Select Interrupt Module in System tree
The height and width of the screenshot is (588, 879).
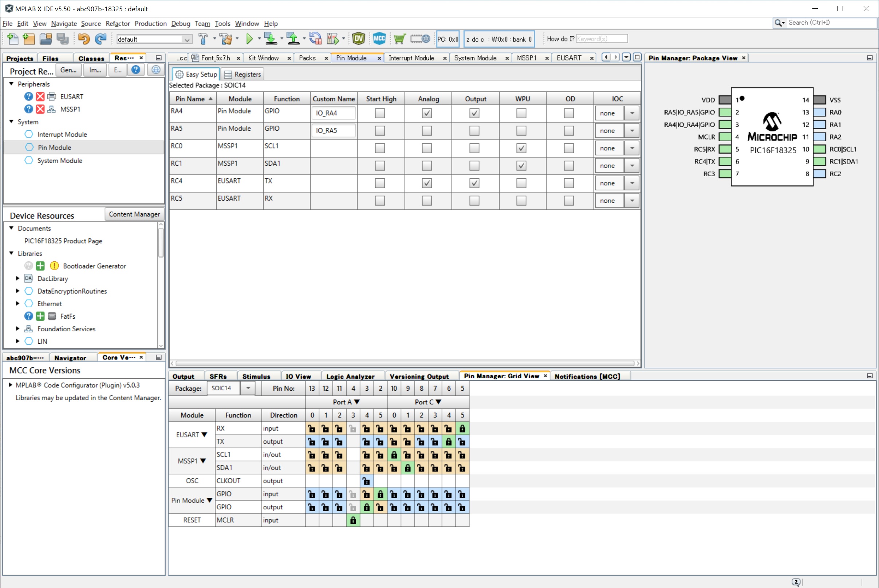62,134
